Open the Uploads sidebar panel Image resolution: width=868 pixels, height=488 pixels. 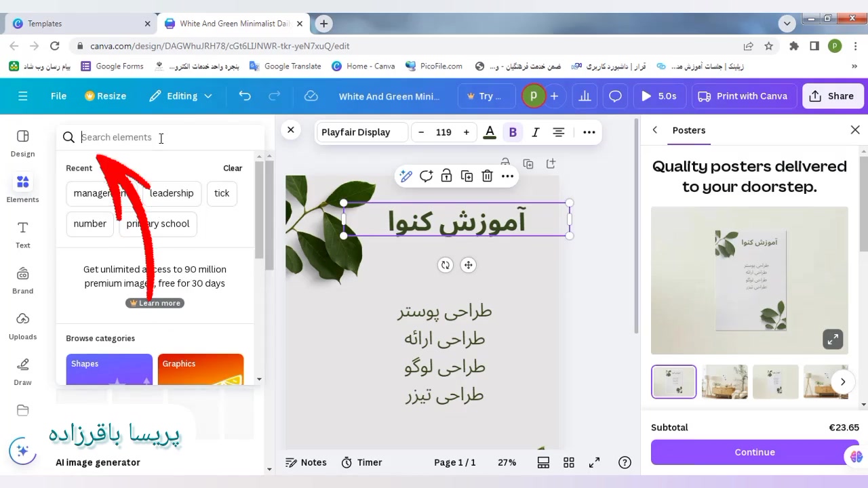coord(22,326)
